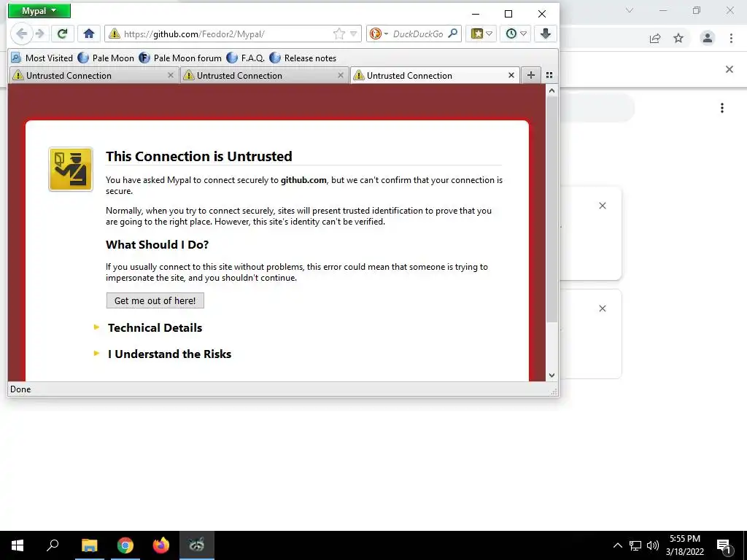Click the Get me out of here! button
Viewport: 747px width, 560px height.
pyautogui.click(x=155, y=300)
